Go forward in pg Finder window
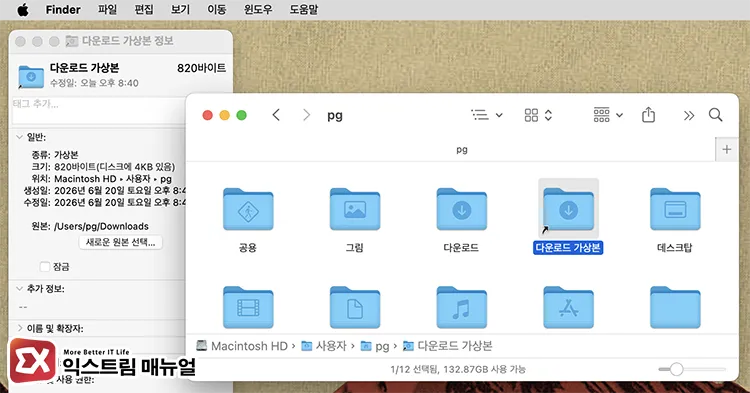 (x=307, y=115)
